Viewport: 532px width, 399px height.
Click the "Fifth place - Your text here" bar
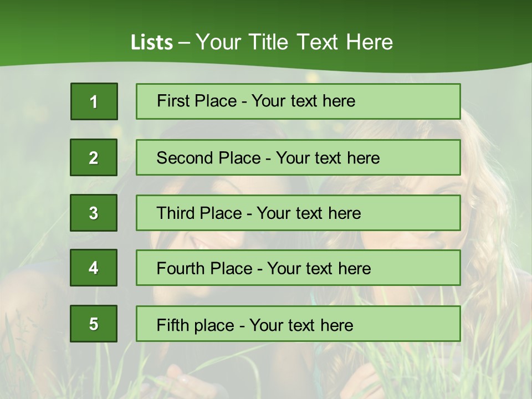point(298,324)
